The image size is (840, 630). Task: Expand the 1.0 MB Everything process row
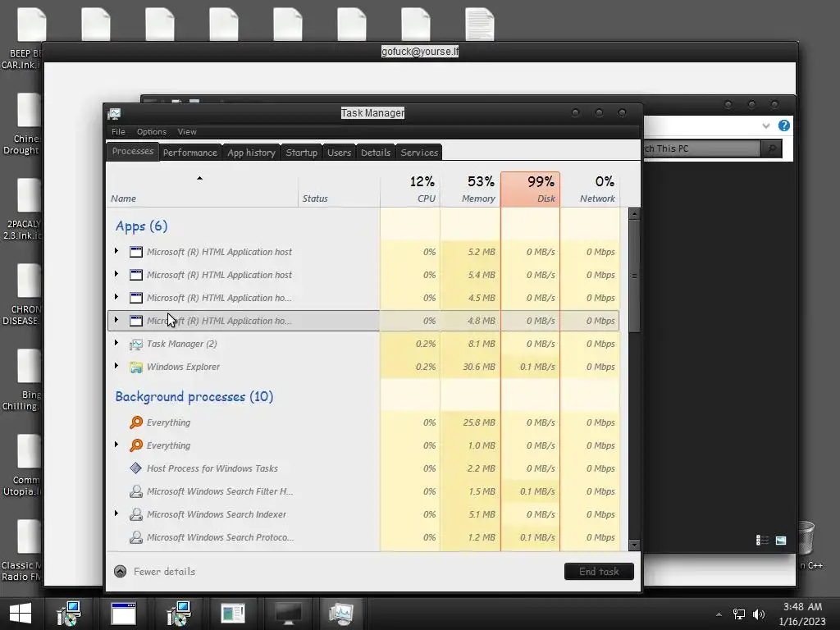(x=116, y=444)
